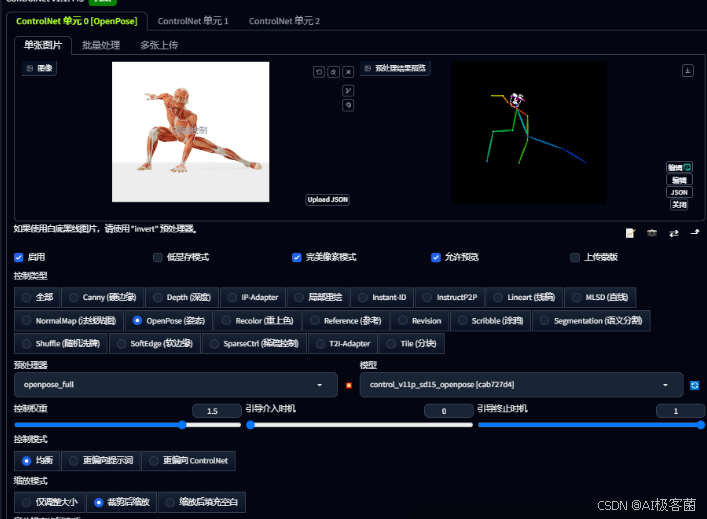This screenshot has height=519, width=707.
Task: Select the Canny (硬边缘) control type
Action: pos(102,297)
